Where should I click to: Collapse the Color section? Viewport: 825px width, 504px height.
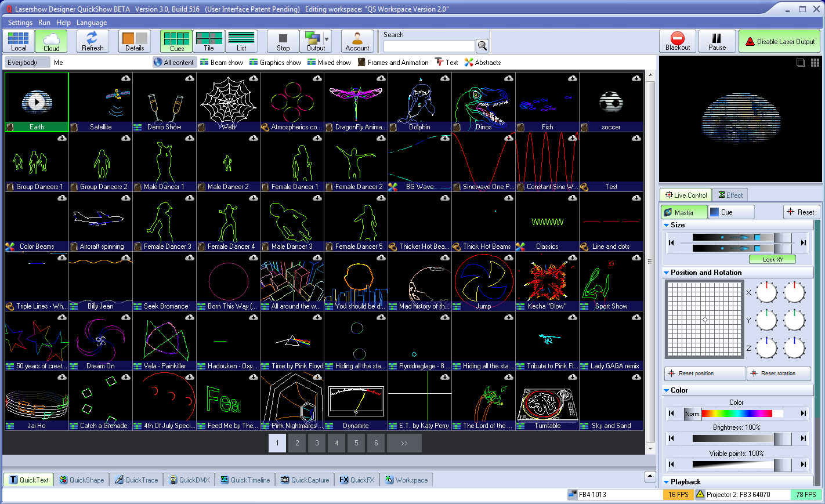tap(666, 390)
